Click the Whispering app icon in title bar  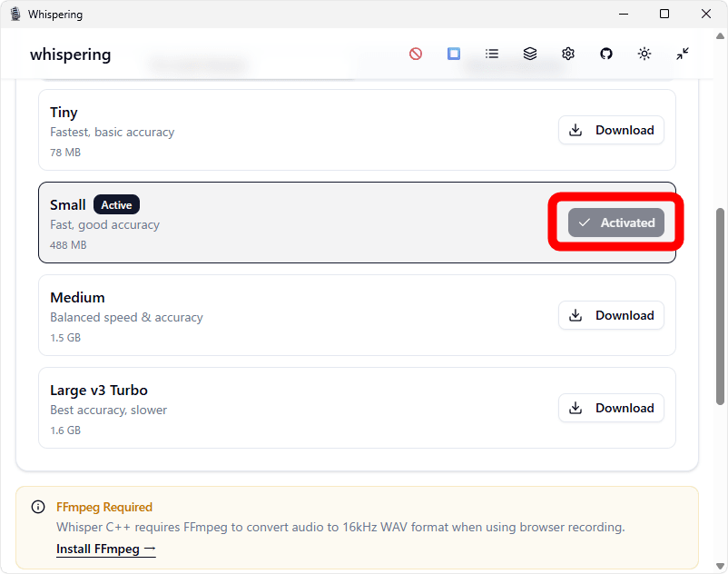click(15, 14)
